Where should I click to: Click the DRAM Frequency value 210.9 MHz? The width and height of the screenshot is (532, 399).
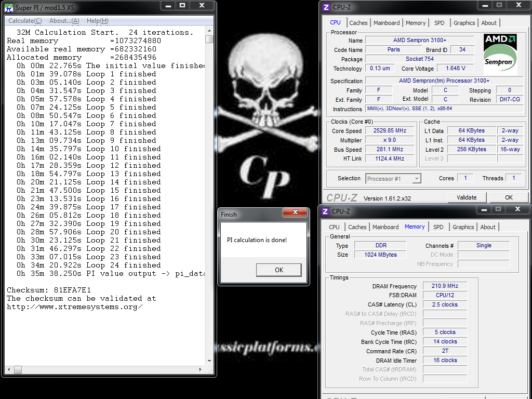pyautogui.click(x=445, y=286)
